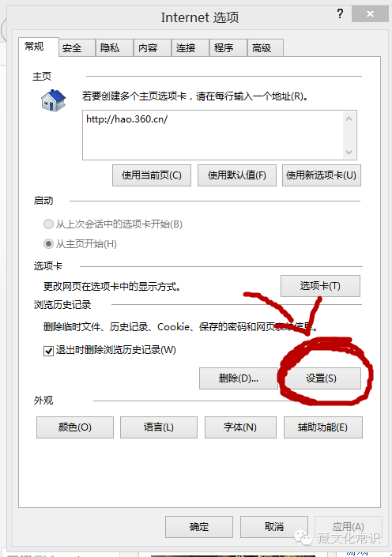This screenshot has height=557, width=392.
Task: Switch to the 安全 tab
Action: coord(77,48)
